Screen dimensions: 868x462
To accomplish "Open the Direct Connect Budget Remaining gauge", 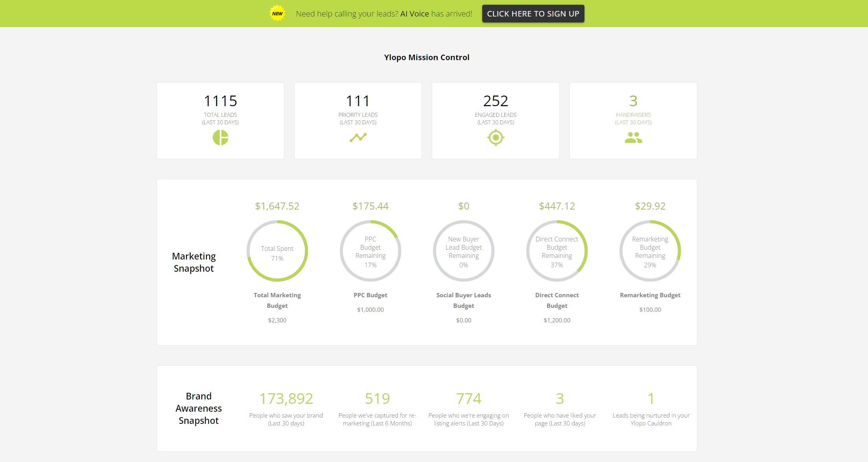I will click(x=557, y=250).
